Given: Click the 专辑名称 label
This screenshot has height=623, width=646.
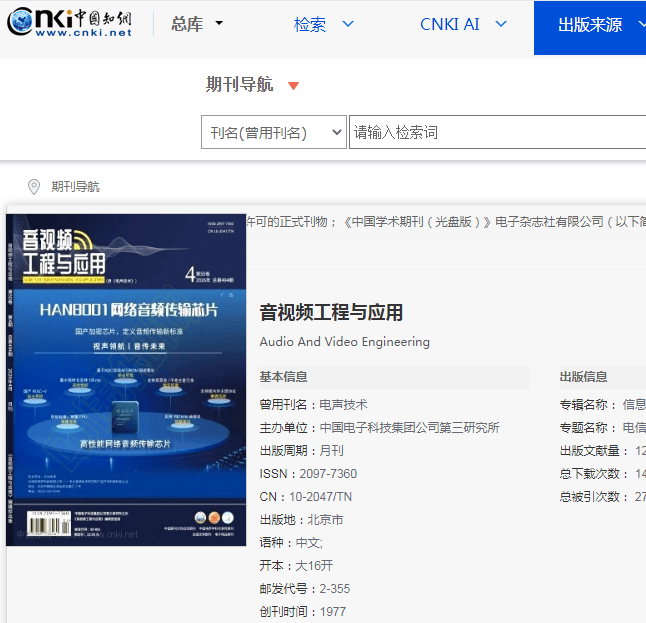Looking at the screenshot, I should click(x=587, y=405).
